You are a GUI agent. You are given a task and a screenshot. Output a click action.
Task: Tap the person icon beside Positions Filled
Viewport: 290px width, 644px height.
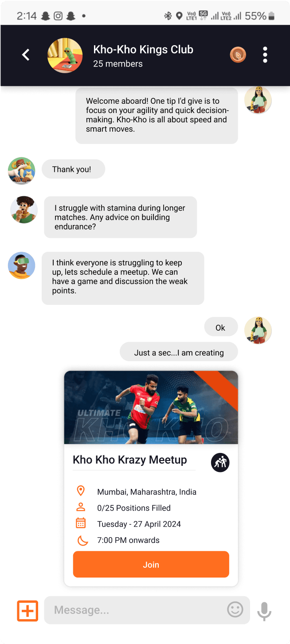(81, 507)
